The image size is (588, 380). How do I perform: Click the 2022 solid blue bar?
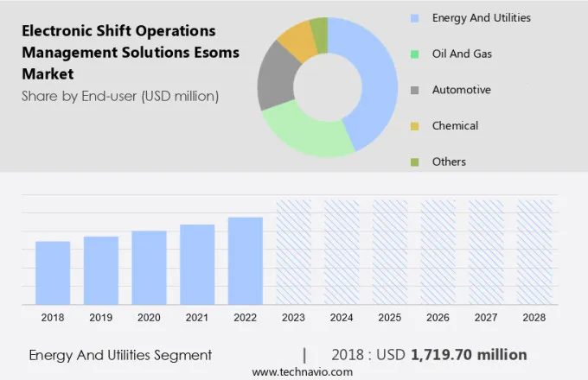click(246, 260)
